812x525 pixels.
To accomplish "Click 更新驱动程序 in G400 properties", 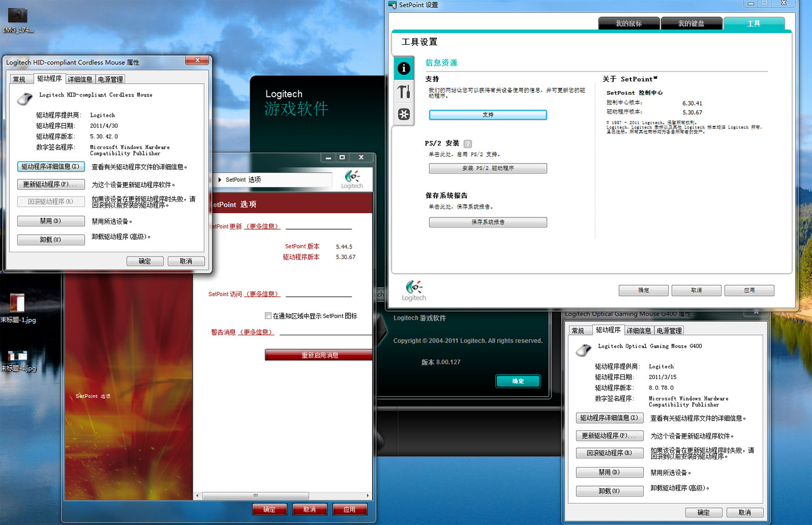I will point(610,436).
